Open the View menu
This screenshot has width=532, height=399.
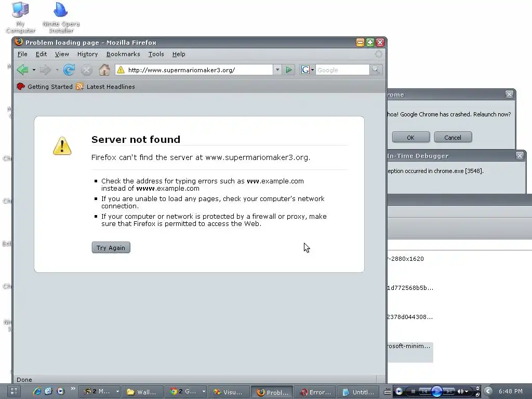[x=62, y=54]
